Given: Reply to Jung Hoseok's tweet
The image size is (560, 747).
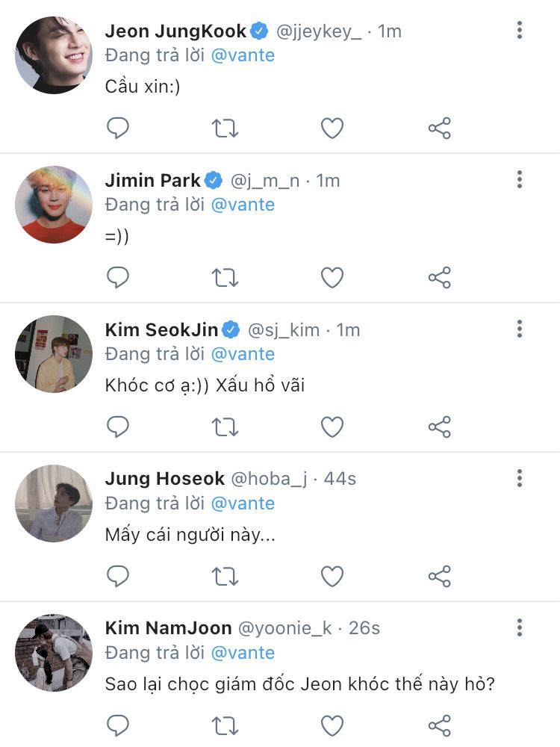Looking at the screenshot, I should (x=118, y=577).
